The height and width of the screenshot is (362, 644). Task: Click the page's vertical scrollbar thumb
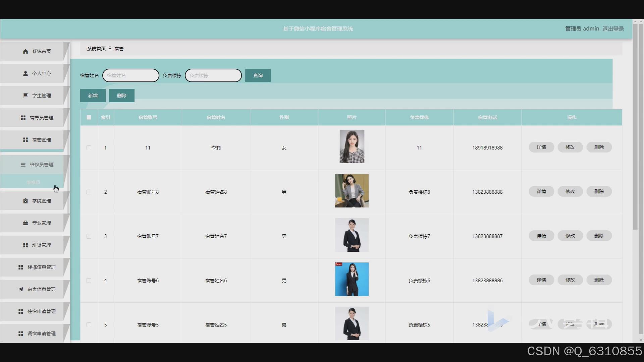click(635, 127)
